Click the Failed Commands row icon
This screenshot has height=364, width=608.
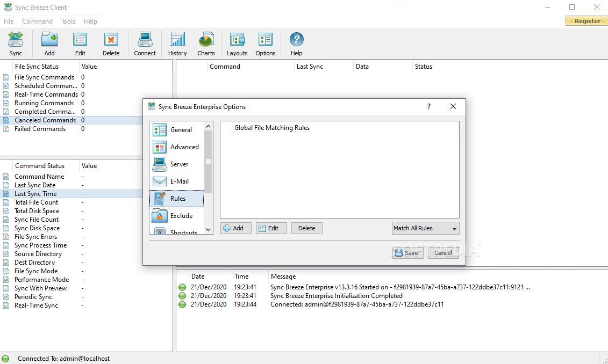pos(6,129)
